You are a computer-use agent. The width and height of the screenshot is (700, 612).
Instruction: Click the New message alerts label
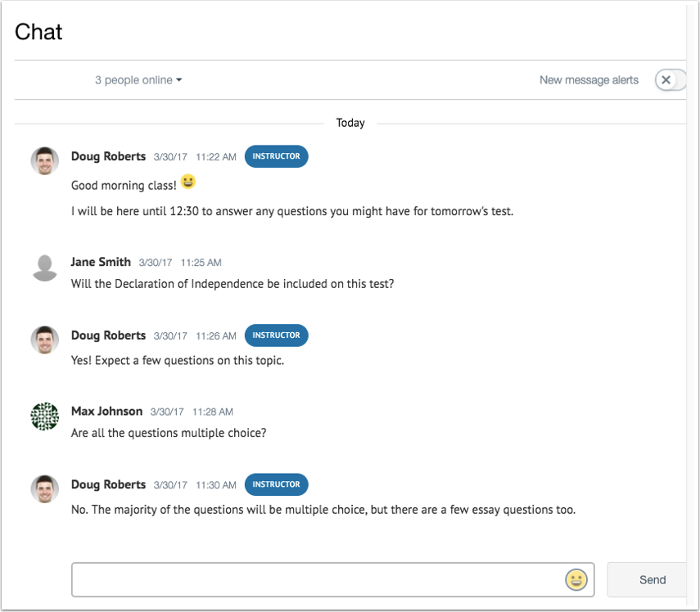coord(589,80)
